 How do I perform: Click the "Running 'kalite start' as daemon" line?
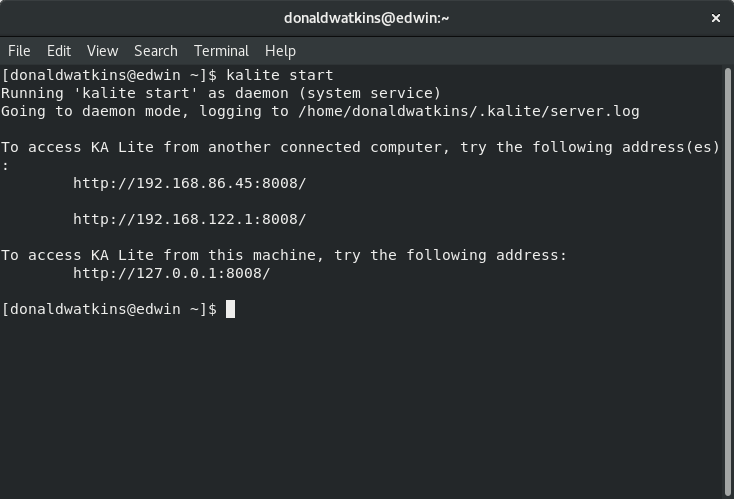[220, 93]
